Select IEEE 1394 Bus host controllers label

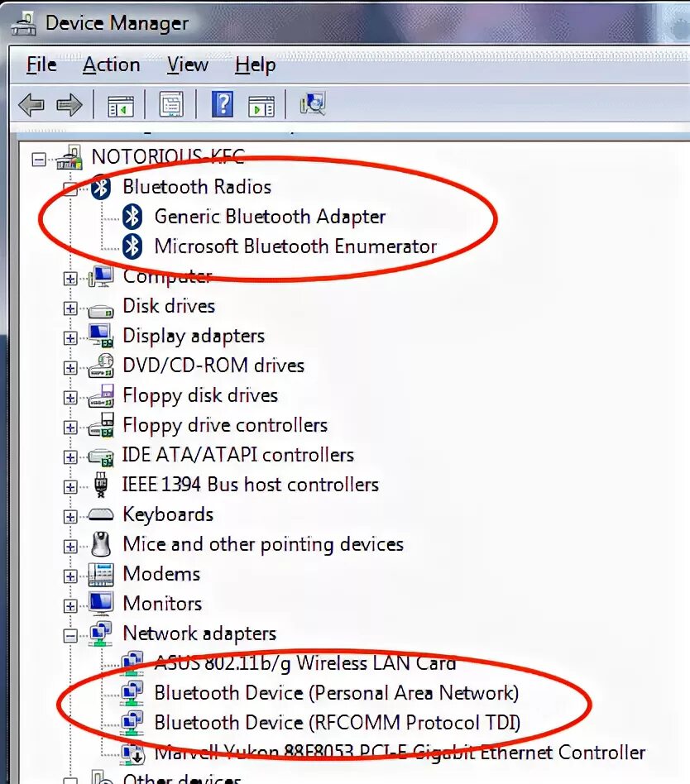point(251,485)
